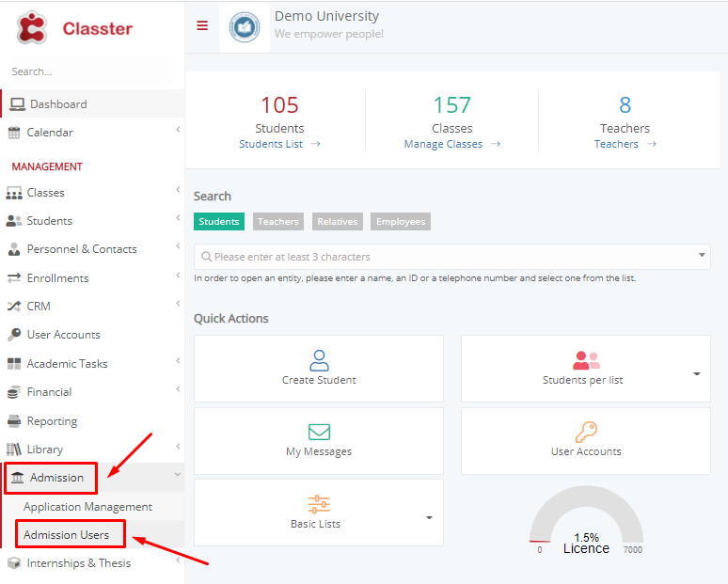Image resolution: width=728 pixels, height=584 pixels.
Task: Select the Students search tab
Action: tap(218, 221)
